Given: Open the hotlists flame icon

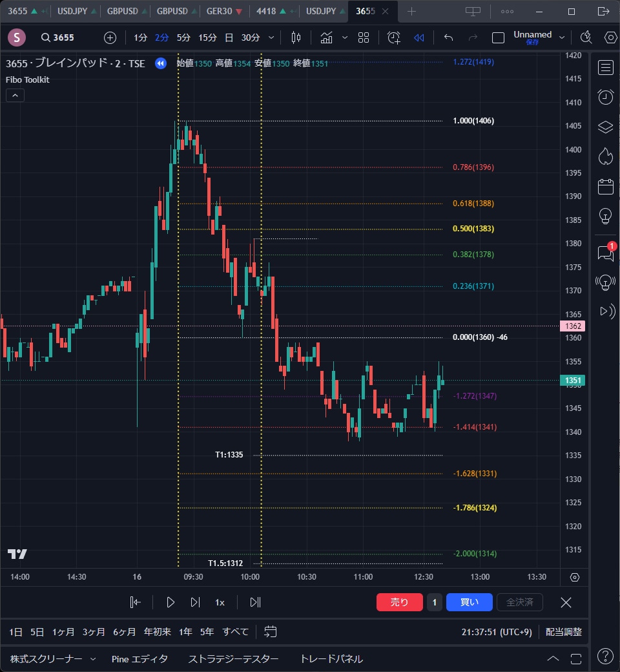Looking at the screenshot, I should click(x=605, y=156).
